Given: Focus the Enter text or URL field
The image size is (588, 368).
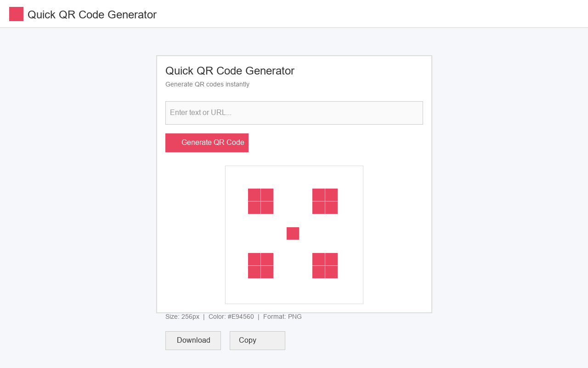Looking at the screenshot, I should click(294, 113).
